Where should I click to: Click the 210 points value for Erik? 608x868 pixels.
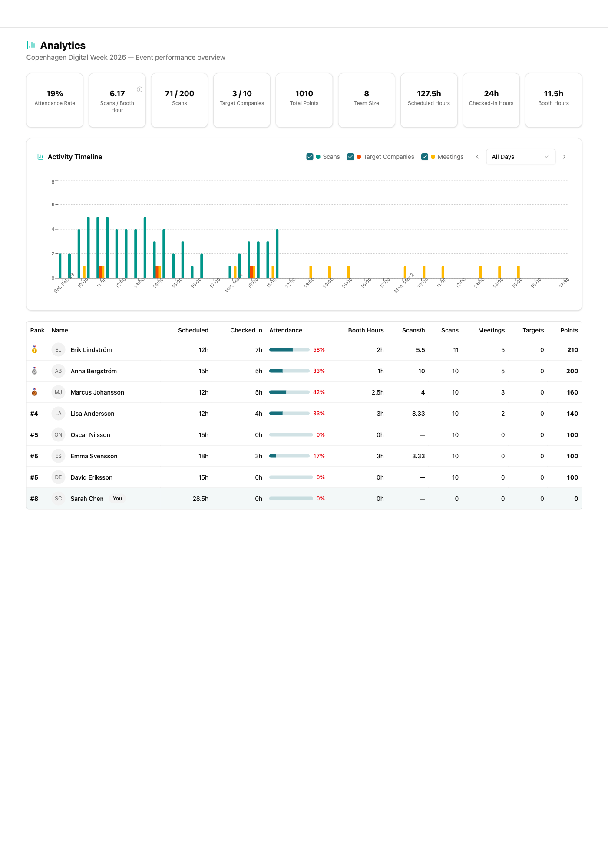coord(572,350)
